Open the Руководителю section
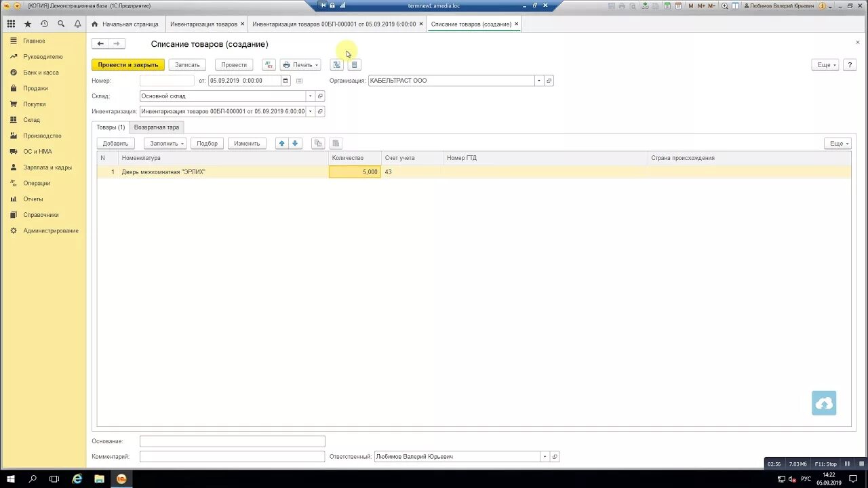The width and height of the screenshot is (868, 488). pyautogui.click(x=43, y=57)
